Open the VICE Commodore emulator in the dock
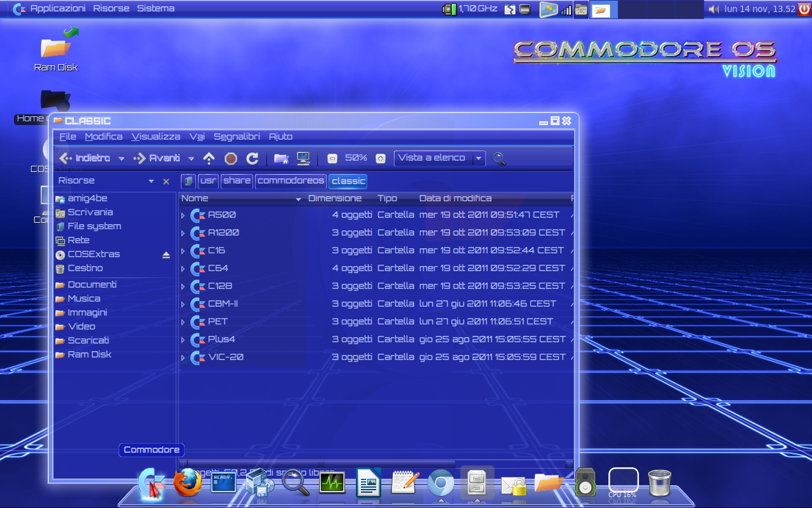 click(223, 483)
